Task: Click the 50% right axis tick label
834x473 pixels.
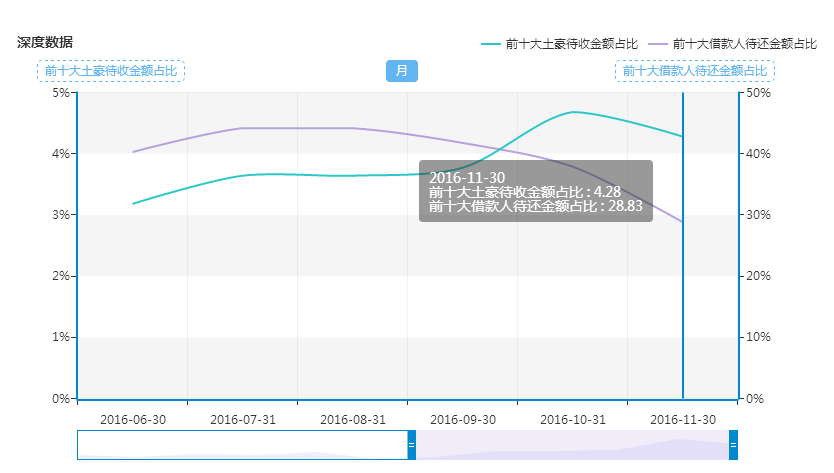Action: (x=758, y=93)
